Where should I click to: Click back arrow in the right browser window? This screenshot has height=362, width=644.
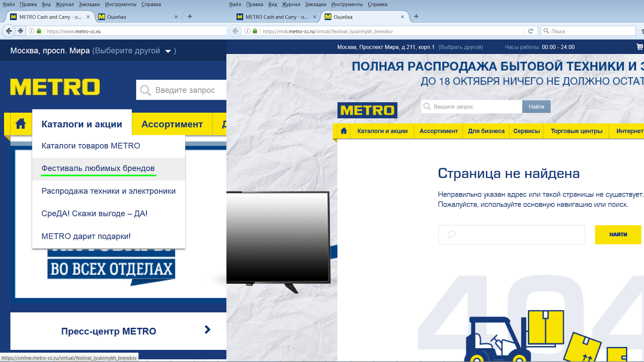[x=235, y=31]
